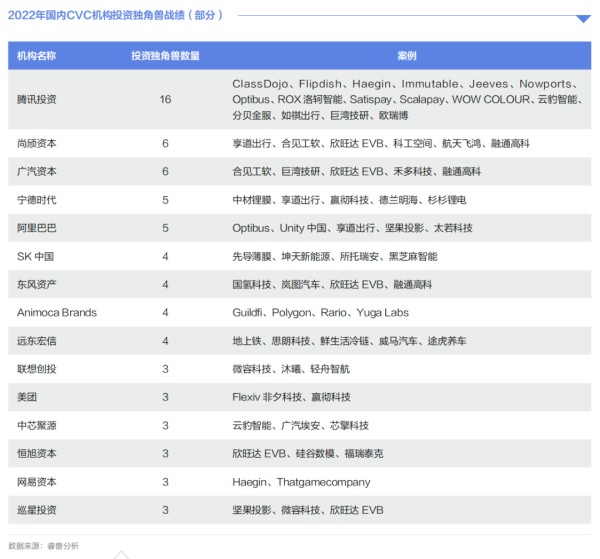Screen dimensions: 600x559
Task: Click the 'ClassDojo、Flipdish' case line for 腾讯投资
Action: click(407, 84)
